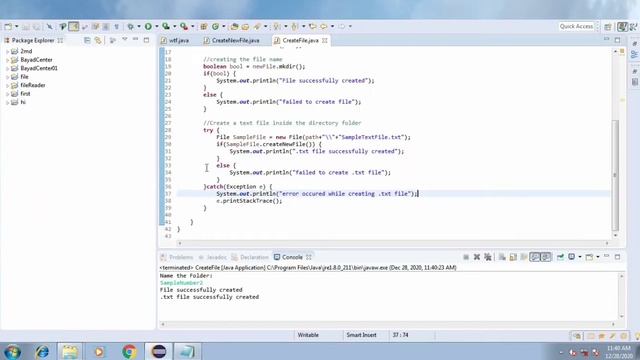Click the Quick Access search field
Screen dimensions: 640x360
click(576, 27)
